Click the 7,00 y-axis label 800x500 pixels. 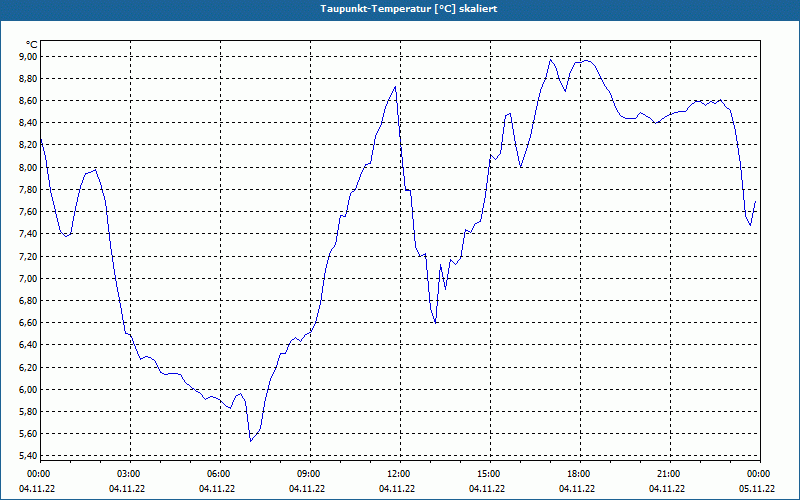pyautogui.click(x=28, y=278)
